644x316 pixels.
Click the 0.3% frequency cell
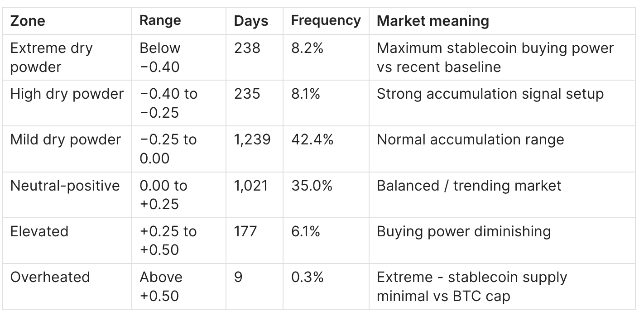click(x=307, y=277)
